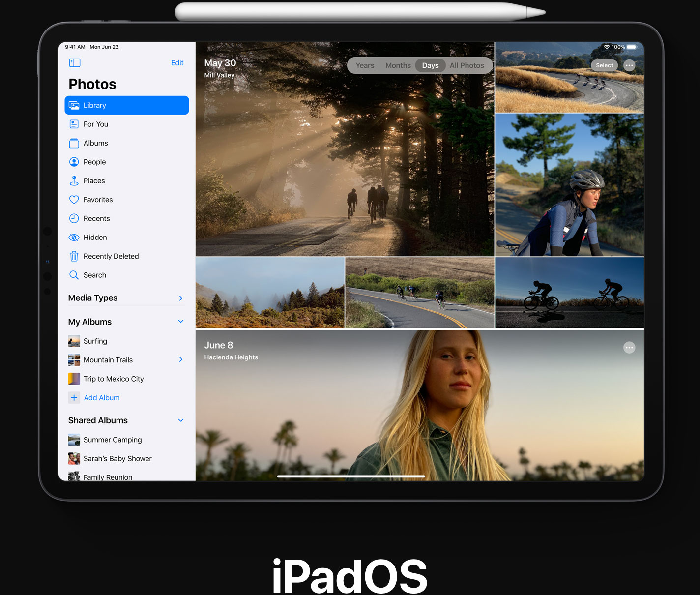Open the helmeted cyclist portrait photo
700x595 pixels.
(x=570, y=185)
